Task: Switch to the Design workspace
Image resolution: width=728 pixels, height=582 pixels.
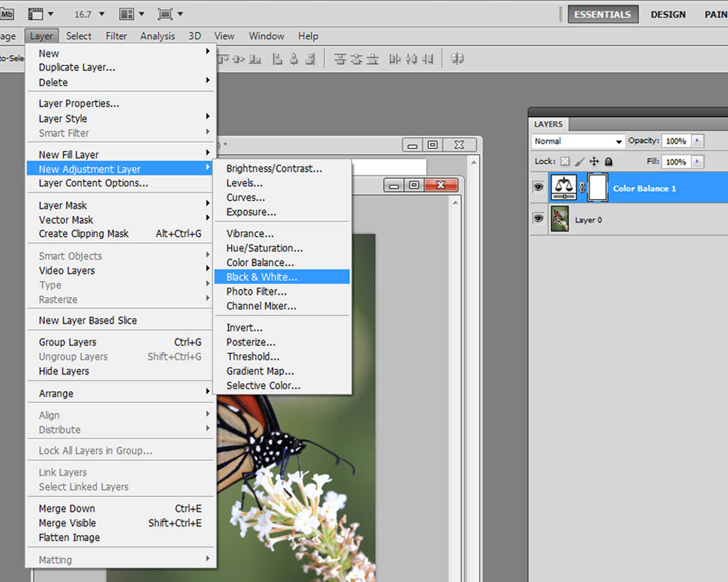Action: [x=668, y=14]
